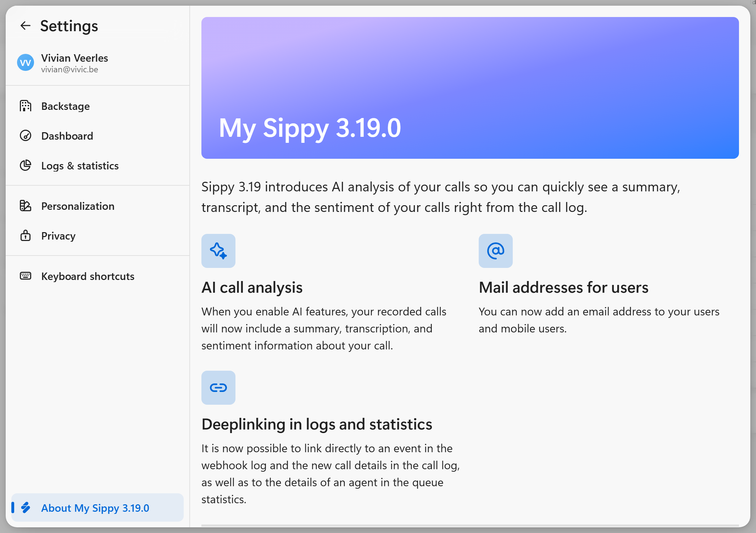Viewport: 756px width, 533px height.
Task: Click the My Sippy 3.19.0 banner title
Action: click(x=310, y=128)
